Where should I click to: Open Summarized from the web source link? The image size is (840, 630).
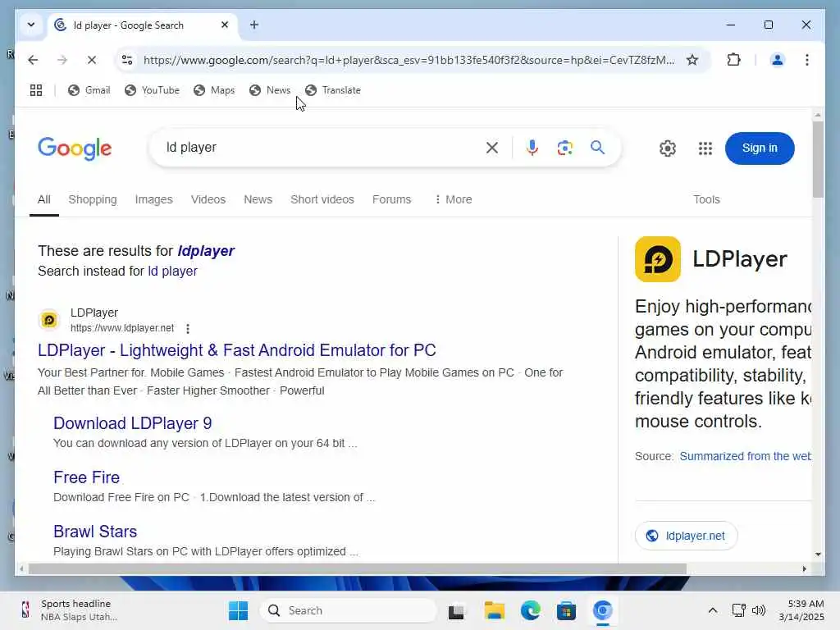pos(745,456)
